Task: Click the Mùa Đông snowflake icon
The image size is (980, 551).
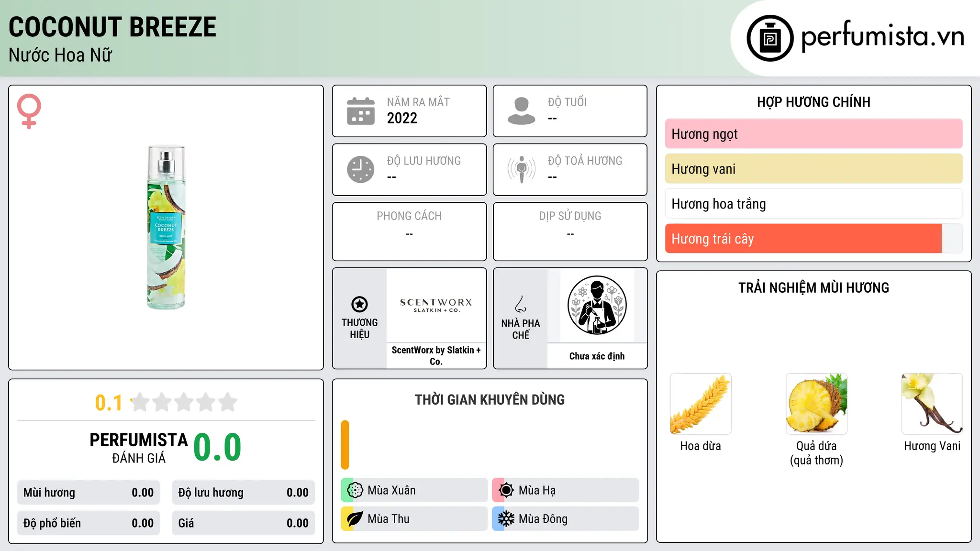Action: click(x=506, y=519)
